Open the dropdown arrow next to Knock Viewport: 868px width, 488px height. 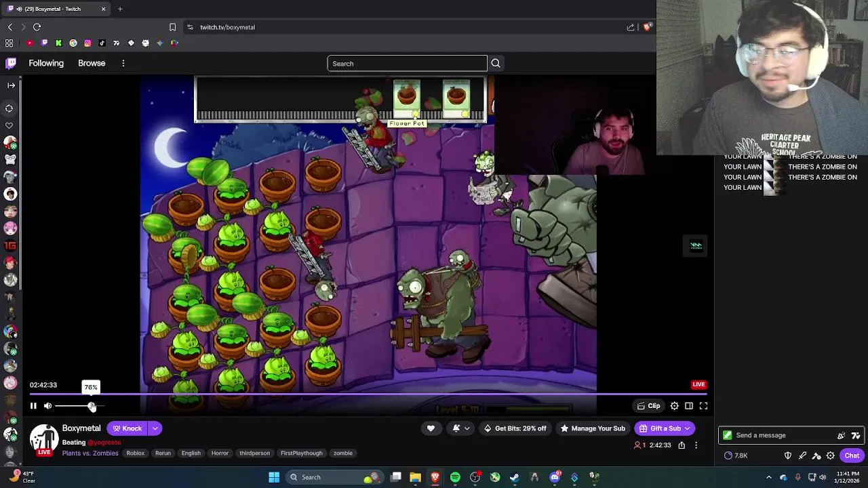(x=155, y=428)
